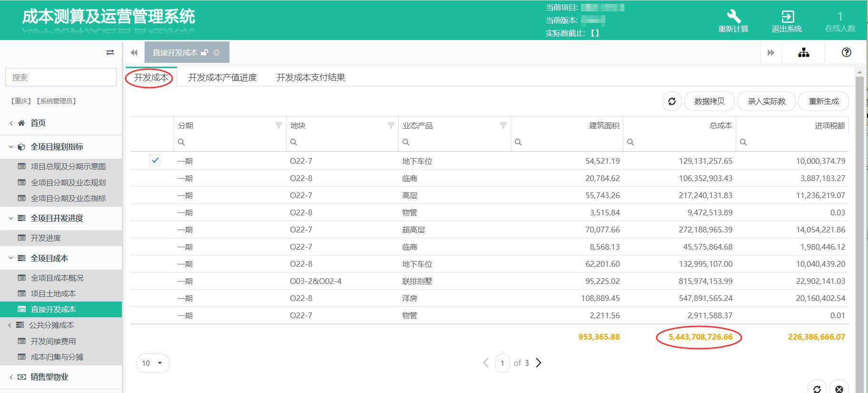The height and width of the screenshot is (393, 868).
Task: Toggle the sidebar collapse arrows icon
Action: click(110, 52)
